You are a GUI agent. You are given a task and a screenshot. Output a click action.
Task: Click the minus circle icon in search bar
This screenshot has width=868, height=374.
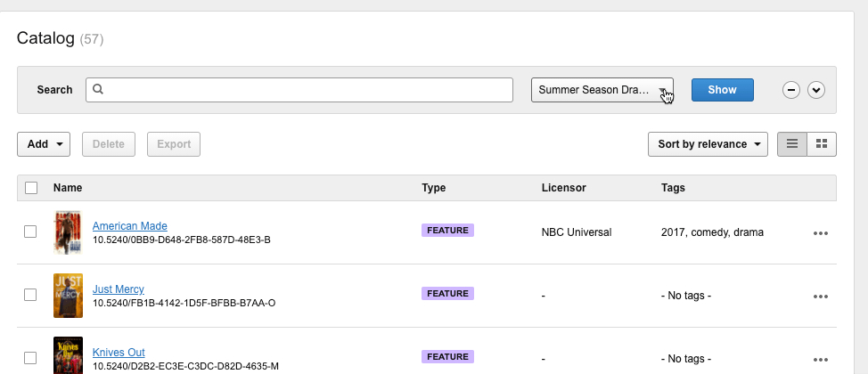tap(790, 90)
